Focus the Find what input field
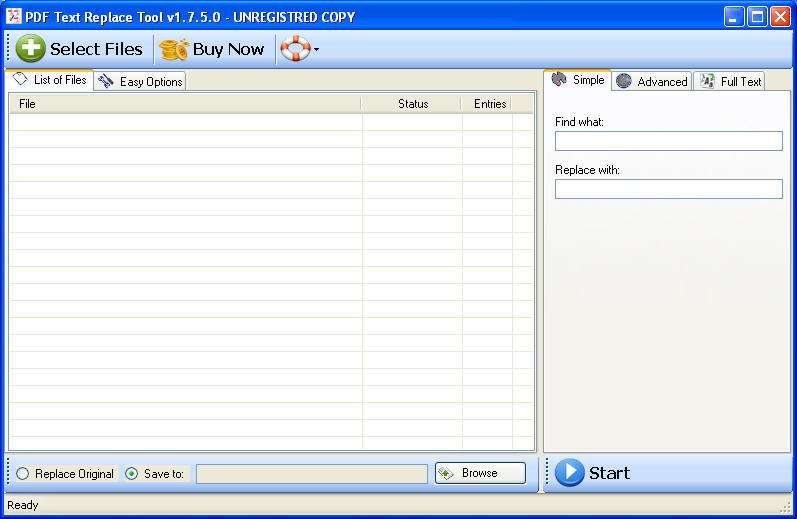The image size is (797, 519). point(668,141)
